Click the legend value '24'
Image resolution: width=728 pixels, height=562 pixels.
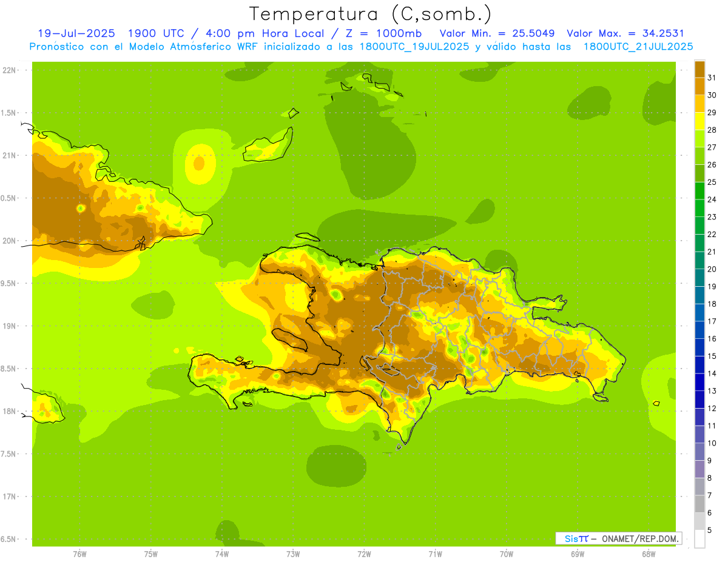[712, 199]
